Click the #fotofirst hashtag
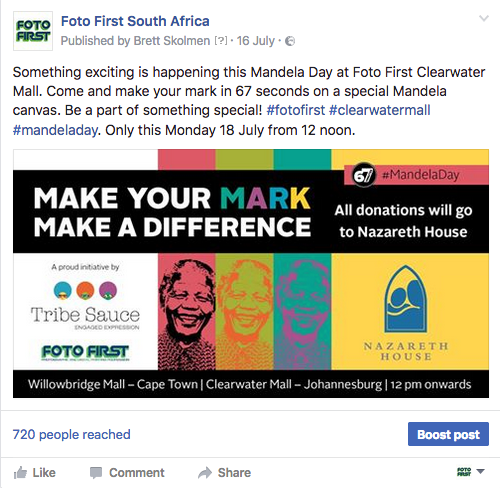Image resolution: width=500 pixels, height=488 pixels. tap(296, 110)
